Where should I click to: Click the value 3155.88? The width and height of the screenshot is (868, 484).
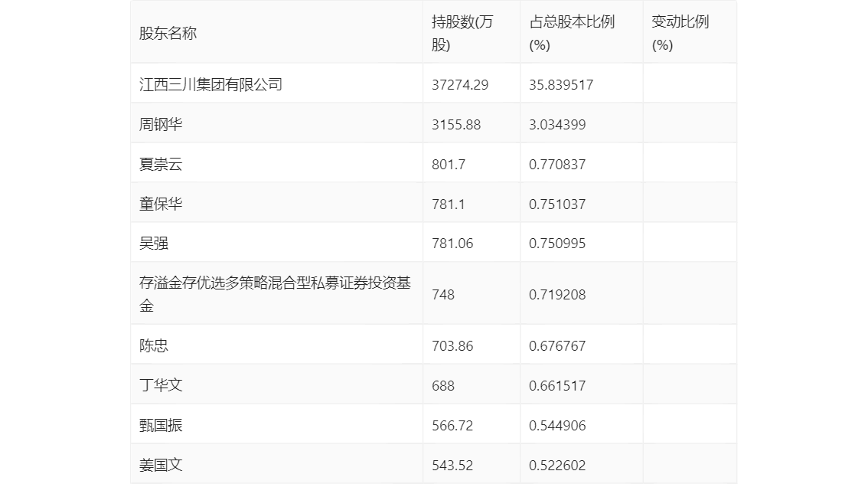click(x=456, y=125)
